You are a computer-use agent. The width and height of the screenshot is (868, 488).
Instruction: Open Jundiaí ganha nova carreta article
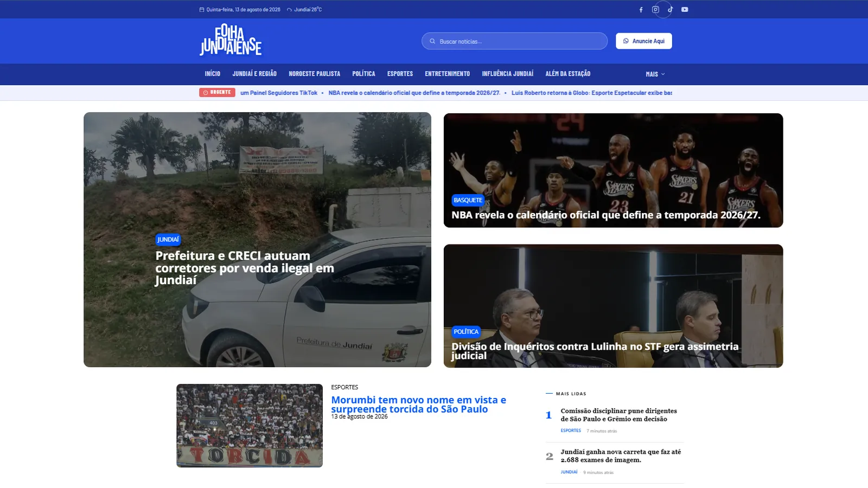[621, 456]
